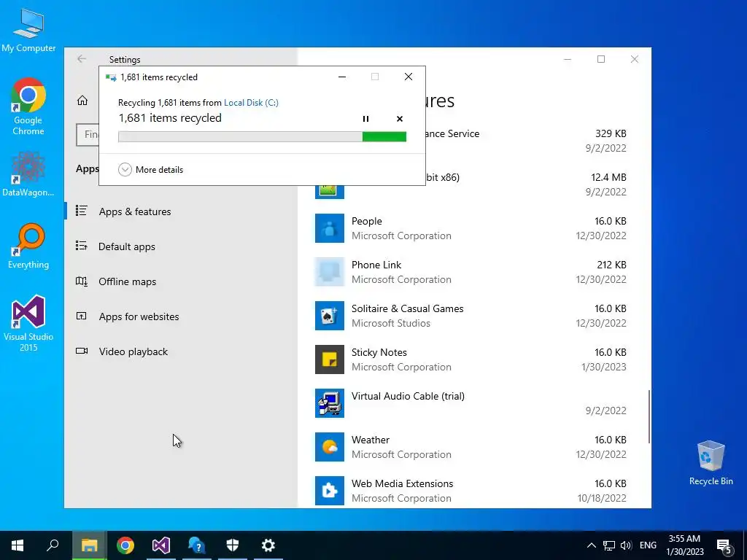This screenshot has width=747, height=560.
Task: Open taskbar search magnifier
Action: 53,545
